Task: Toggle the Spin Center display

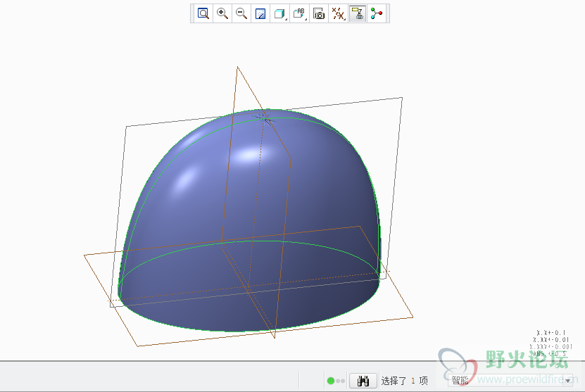Action: point(377,13)
